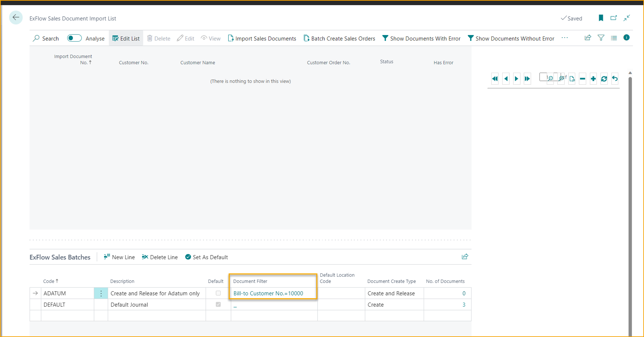
Task: Run Batch Create Sales Orders
Action: point(339,38)
